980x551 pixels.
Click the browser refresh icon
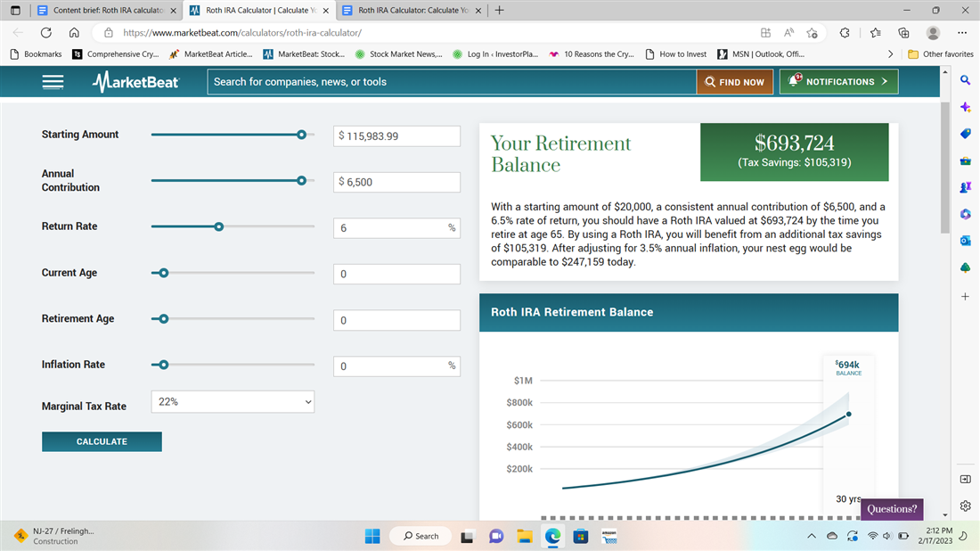(x=47, y=32)
